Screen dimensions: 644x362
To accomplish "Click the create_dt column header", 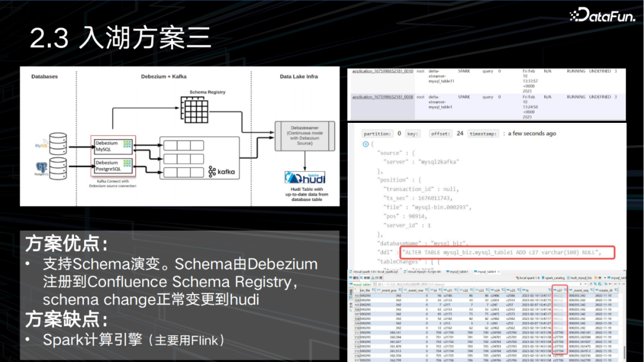I will point(605,290).
